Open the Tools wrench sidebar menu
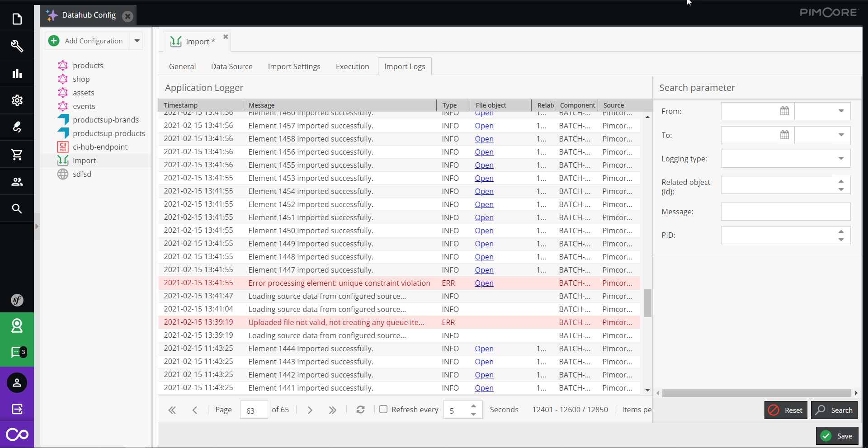 pyautogui.click(x=17, y=46)
